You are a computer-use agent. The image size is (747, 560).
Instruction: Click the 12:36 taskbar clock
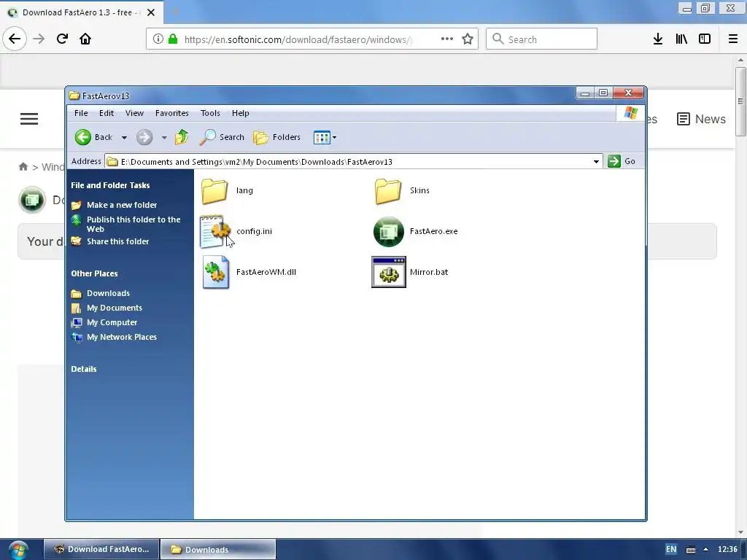click(727, 549)
